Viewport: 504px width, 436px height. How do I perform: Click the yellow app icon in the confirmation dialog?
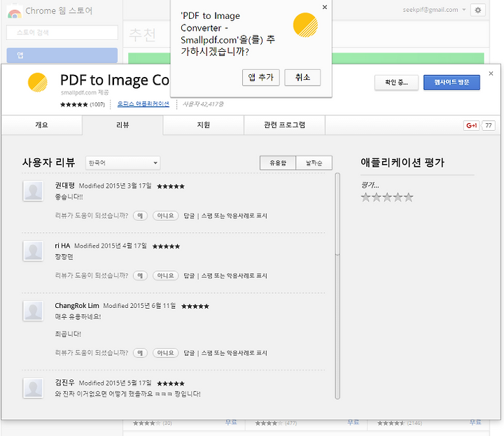(305, 25)
